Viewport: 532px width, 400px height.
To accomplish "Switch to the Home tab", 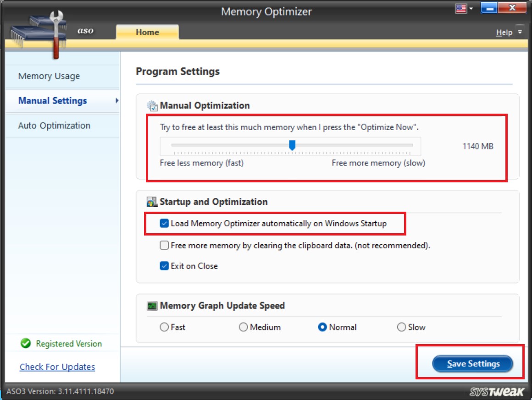I will coord(147,32).
